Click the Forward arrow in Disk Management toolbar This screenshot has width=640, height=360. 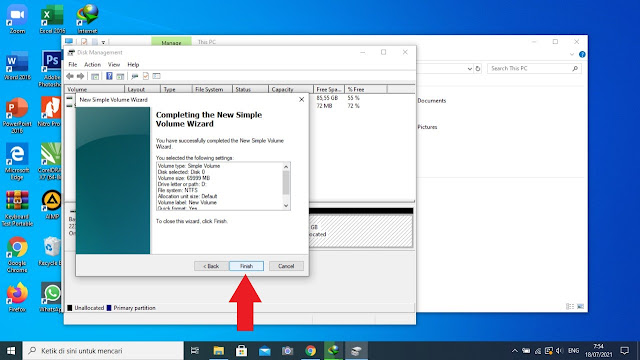pos(80,76)
